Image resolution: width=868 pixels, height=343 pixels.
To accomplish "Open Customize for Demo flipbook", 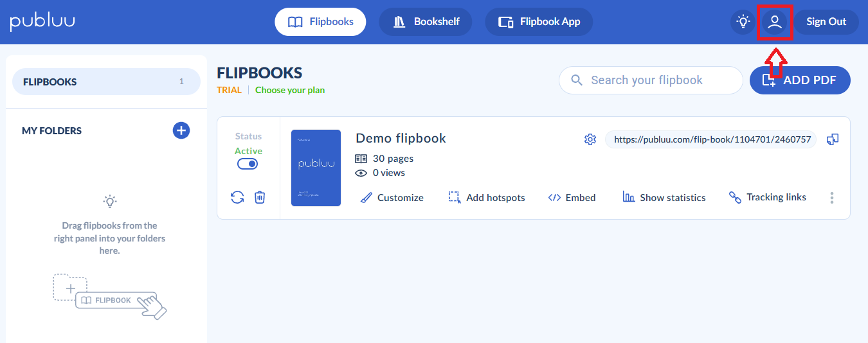I will (x=392, y=197).
